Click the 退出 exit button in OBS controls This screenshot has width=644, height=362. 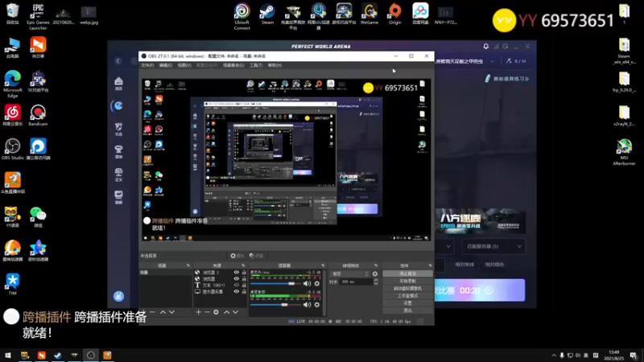[407, 311]
